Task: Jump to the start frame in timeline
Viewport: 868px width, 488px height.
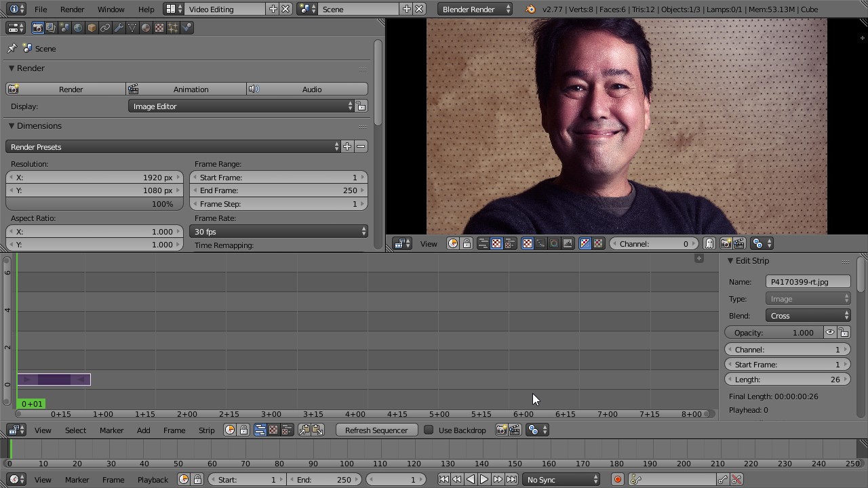Action: [443, 479]
